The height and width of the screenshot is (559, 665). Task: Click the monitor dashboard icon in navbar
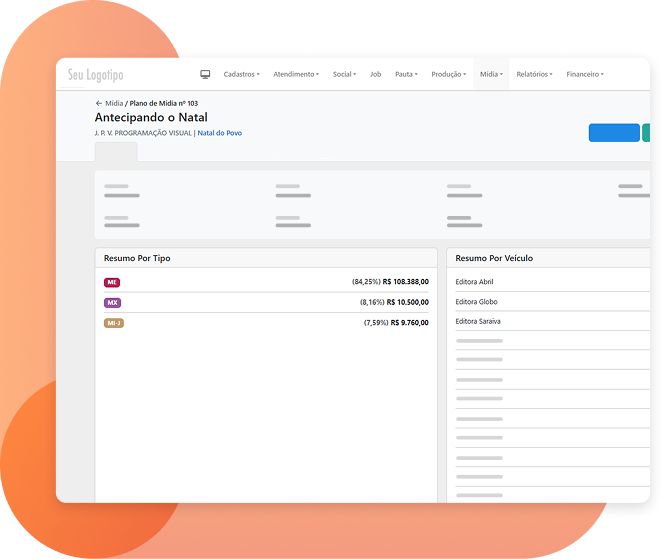pos(205,74)
